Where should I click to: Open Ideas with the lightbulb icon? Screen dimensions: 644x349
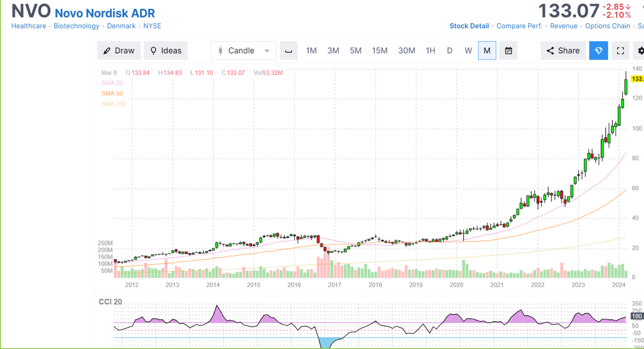click(x=166, y=51)
